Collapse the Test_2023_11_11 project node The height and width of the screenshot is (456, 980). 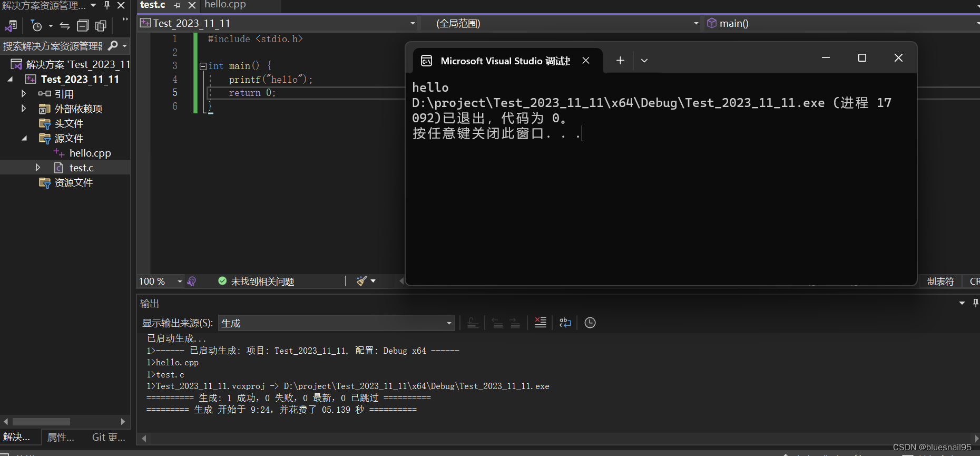click(x=10, y=79)
